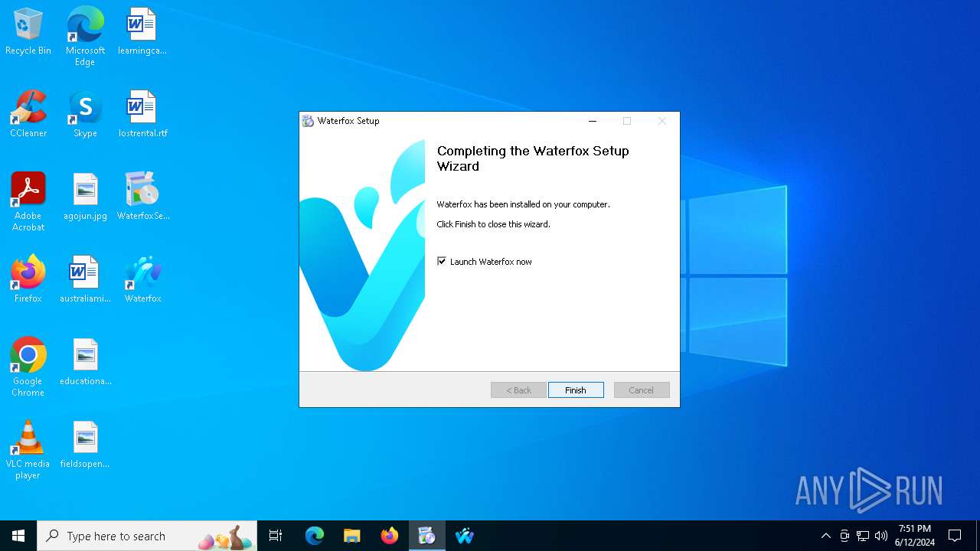Show hidden system tray icons
The height and width of the screenshot is (551, 980).
tap(826, 536)
